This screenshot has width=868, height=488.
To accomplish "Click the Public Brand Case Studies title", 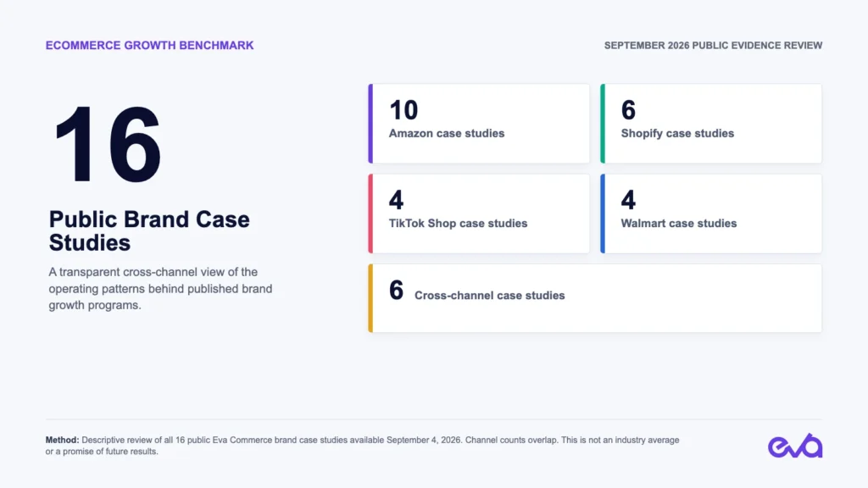I will [x=149, y=230].
